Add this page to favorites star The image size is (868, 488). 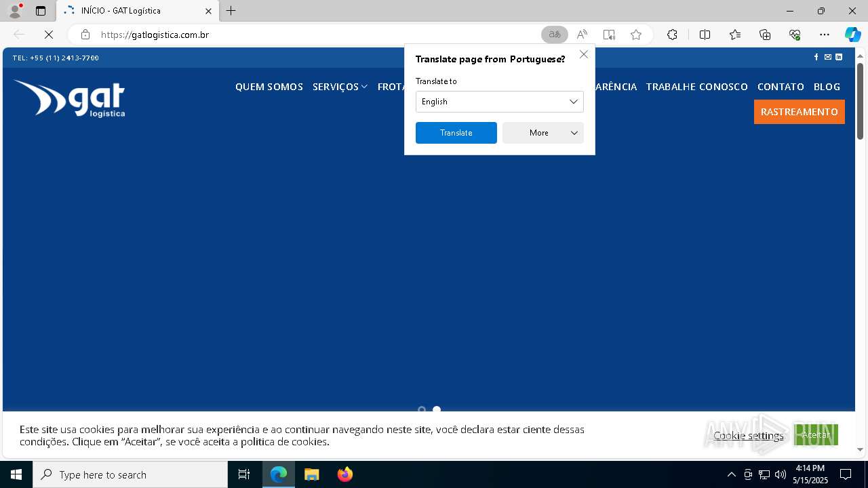[x=636, y=35]
